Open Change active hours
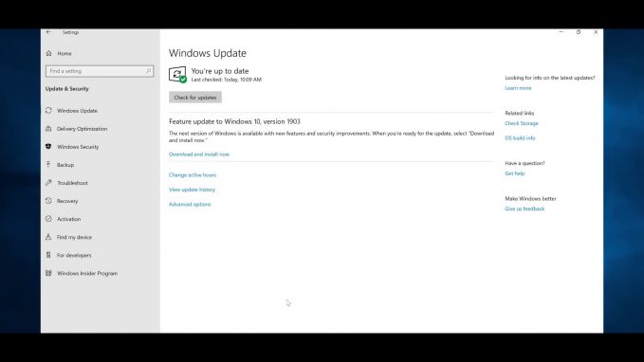This screenshot has width=644, height=362. point(193,175)
